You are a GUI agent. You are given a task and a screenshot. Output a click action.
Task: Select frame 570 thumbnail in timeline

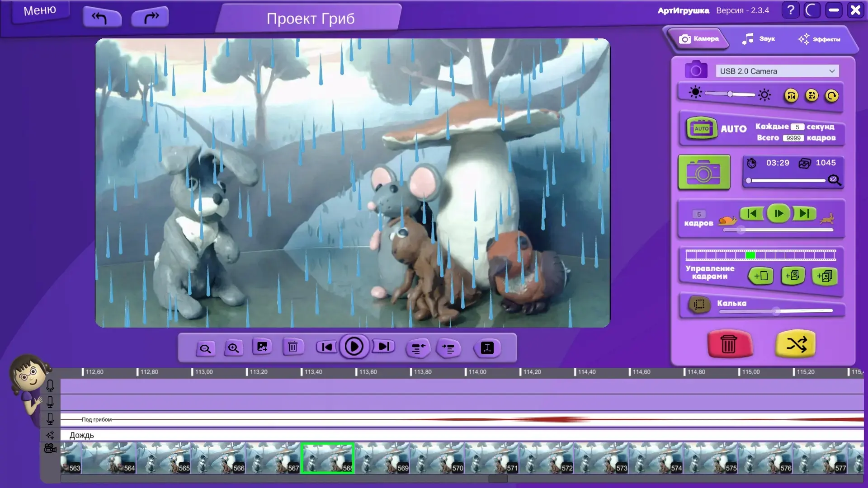click(438, 458)
